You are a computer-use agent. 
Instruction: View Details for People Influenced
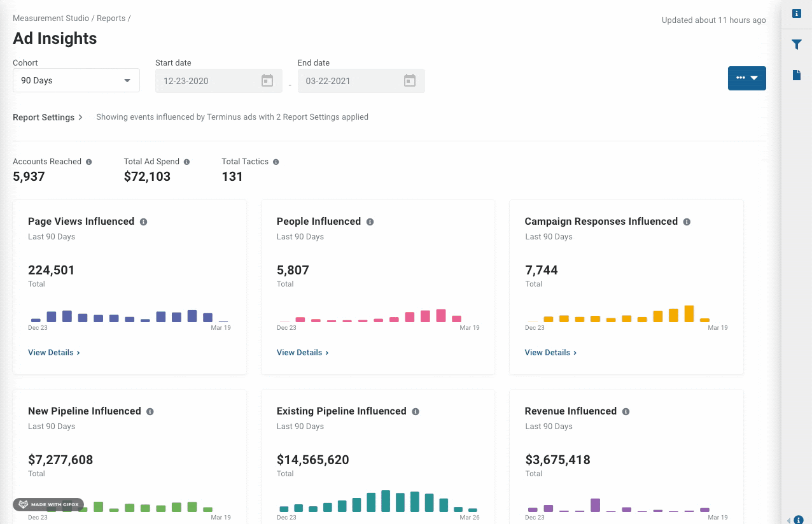point(303,353)
